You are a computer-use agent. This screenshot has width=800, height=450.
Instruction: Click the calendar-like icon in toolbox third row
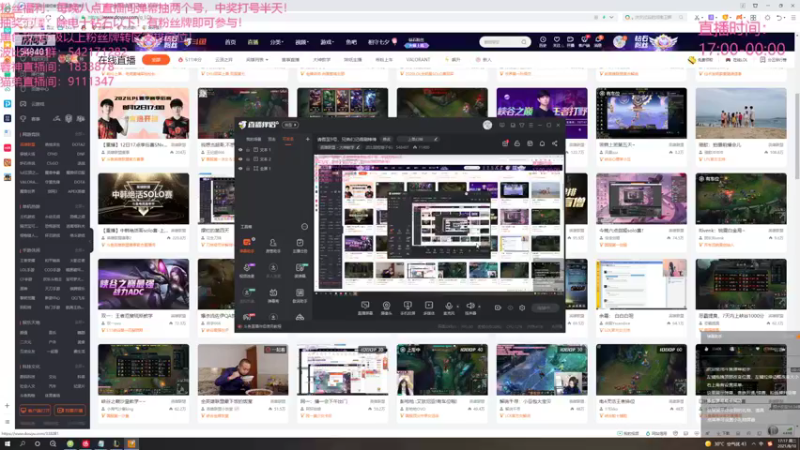tap(273, 292)
